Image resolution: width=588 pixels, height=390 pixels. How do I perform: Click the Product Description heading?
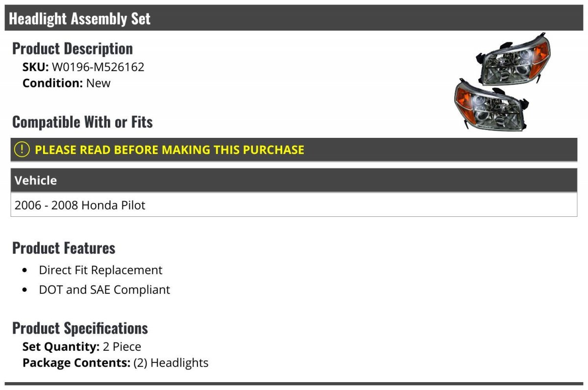[73, 49]
